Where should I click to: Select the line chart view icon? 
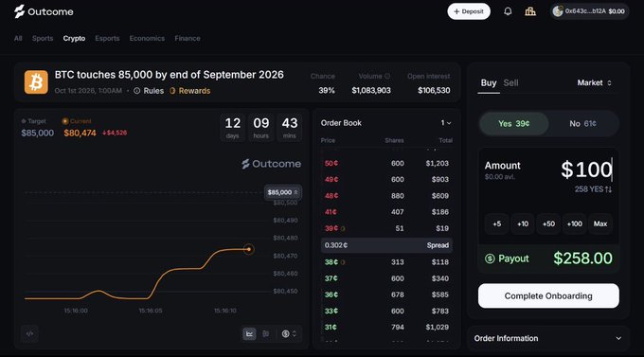[249, 333]
